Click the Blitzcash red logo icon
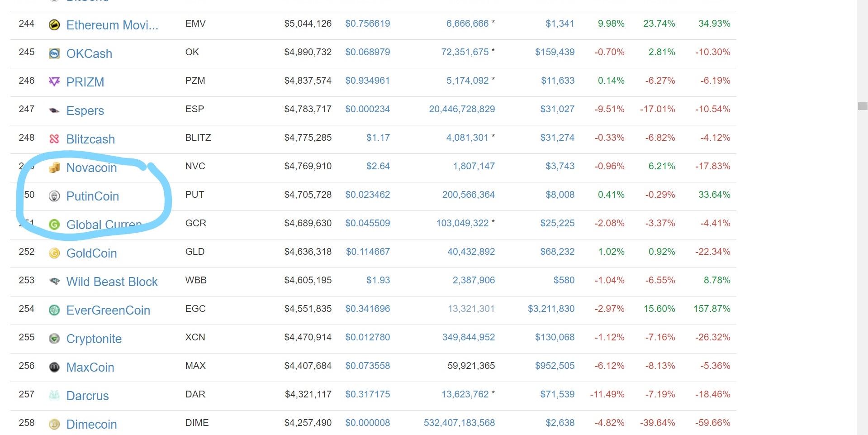 pos(54,139)
